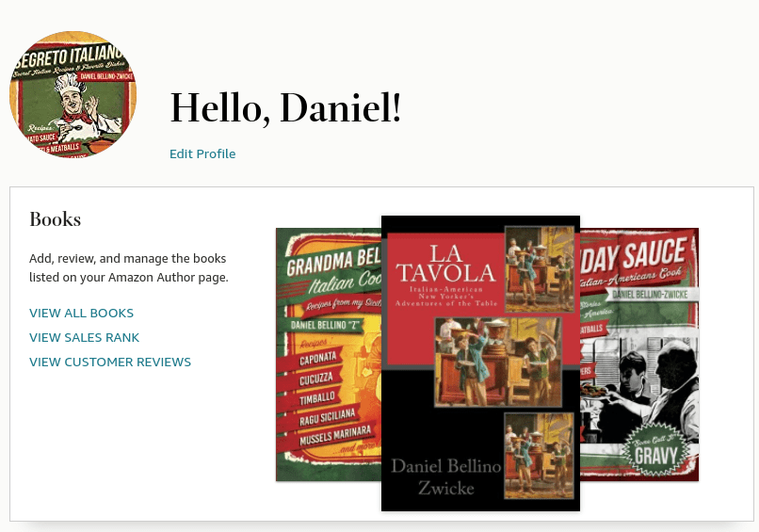
Task: Click the Ragu Siciliana ribbon on cookbook cover
Action: [x=327, y=417]
